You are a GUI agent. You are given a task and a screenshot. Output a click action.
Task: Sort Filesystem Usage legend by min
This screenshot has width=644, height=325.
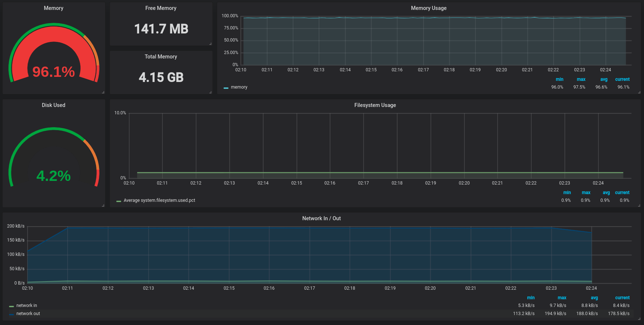pyautogui.click(x=567, y=193)
